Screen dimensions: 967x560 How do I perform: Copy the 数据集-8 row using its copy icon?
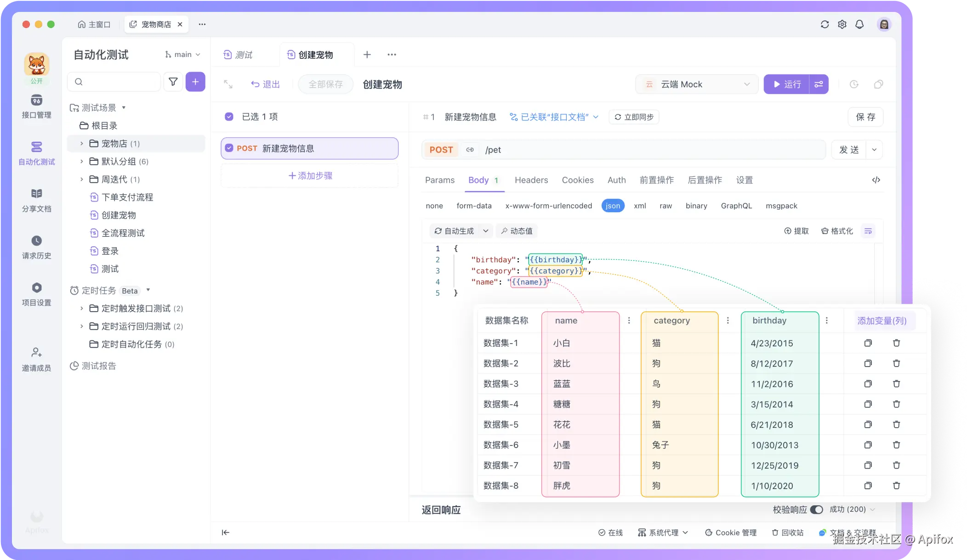[868, 486]
